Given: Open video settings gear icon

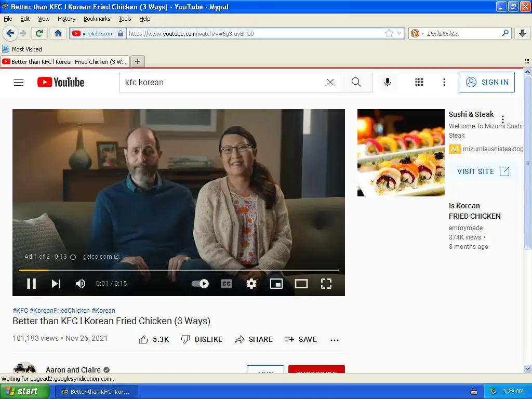Looking at the screenshot, I should [x=251, y=284].
